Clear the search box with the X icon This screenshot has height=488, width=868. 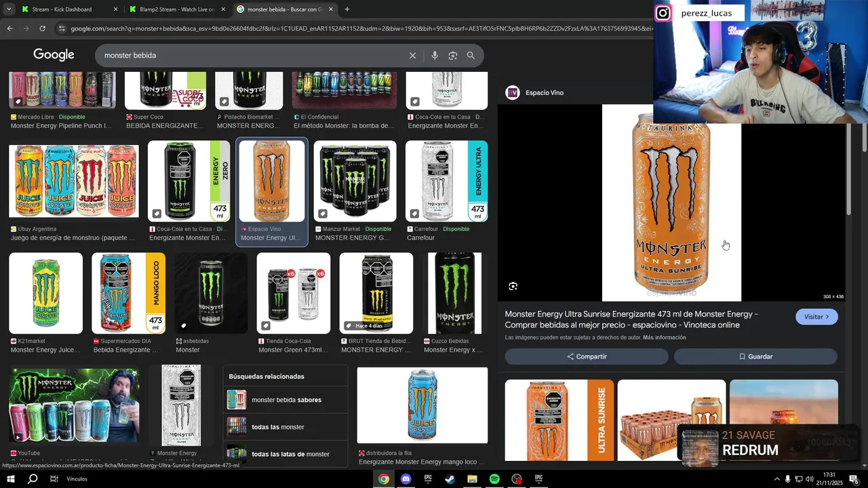pyautogui.click(x=412, y=56)
